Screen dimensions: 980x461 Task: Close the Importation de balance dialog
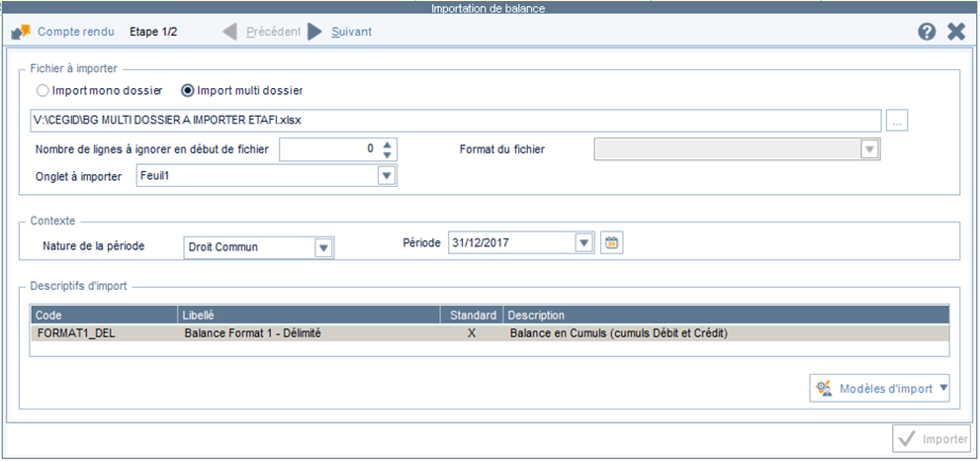[x=956, y=32]
